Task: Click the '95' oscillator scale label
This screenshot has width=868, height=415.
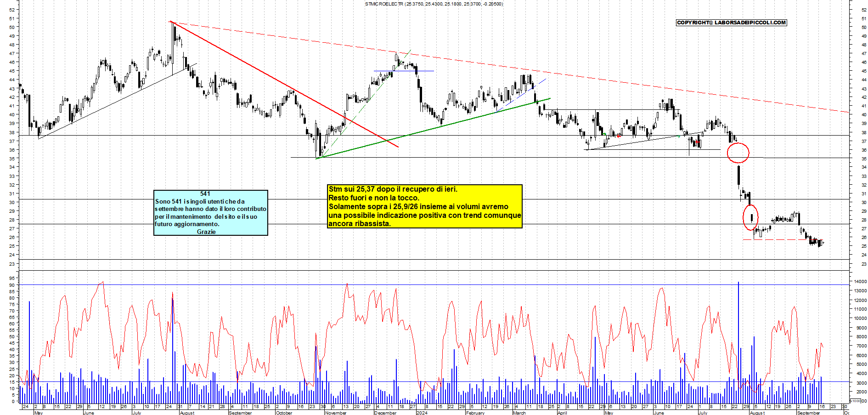Action: tap(12, 279)
